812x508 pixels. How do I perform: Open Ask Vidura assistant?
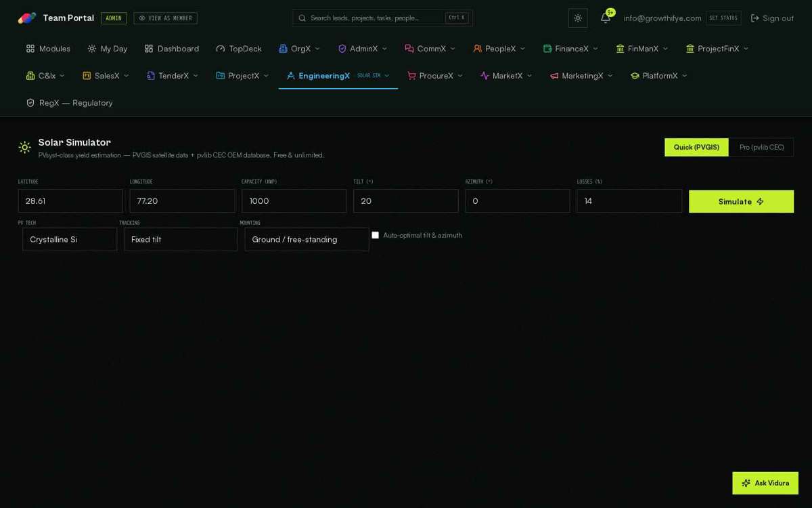click(x=765, y=483)
